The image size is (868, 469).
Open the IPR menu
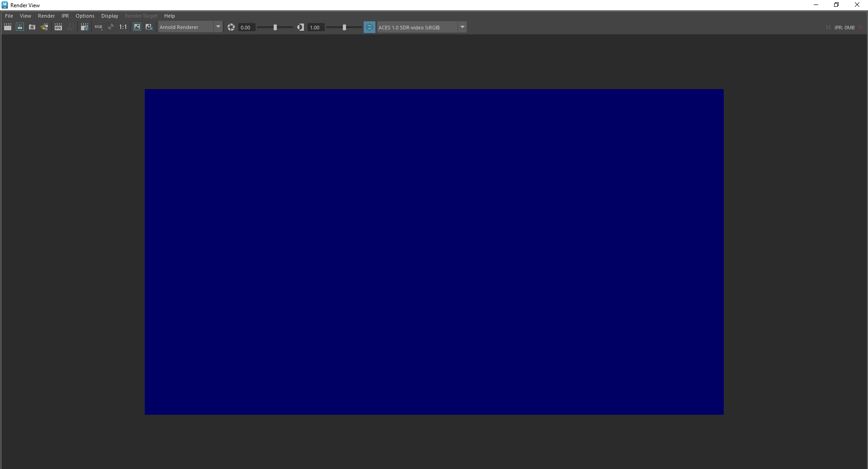pyautogui.click(x=65, y=16)
